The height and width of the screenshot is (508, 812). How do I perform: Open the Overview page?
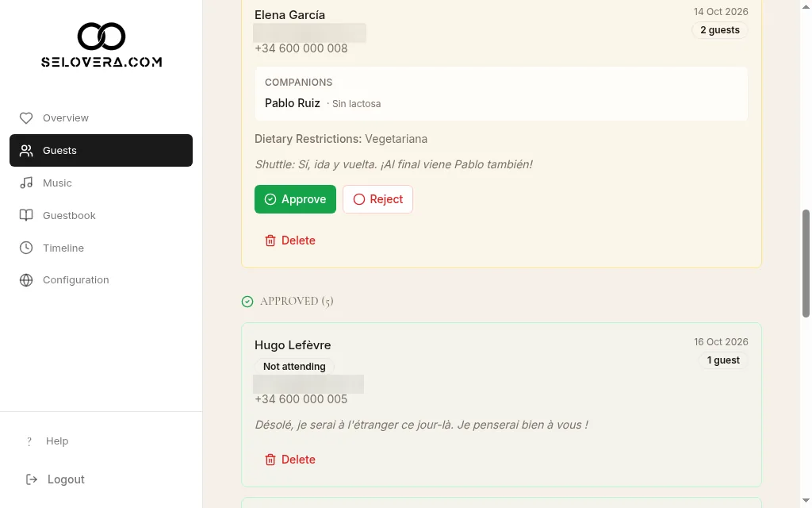tap(101, 118)
